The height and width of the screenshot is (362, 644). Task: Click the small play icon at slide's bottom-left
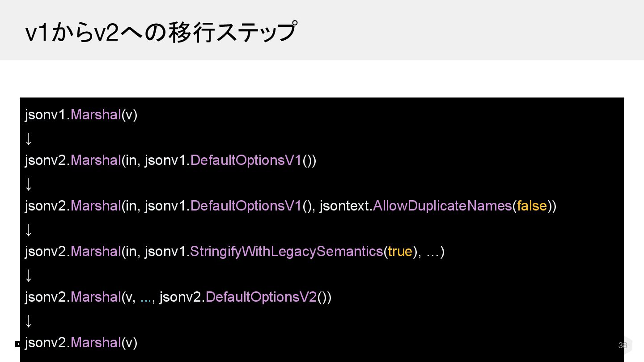[17, 344]
